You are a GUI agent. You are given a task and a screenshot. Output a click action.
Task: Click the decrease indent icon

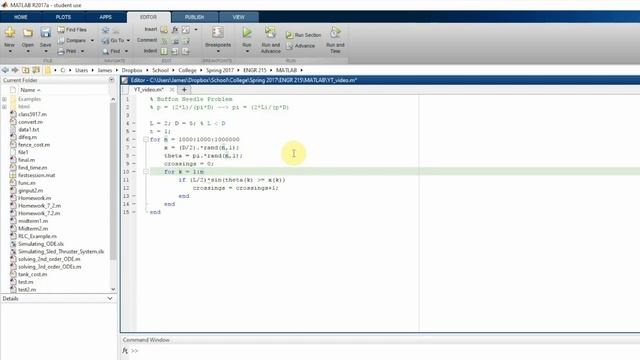[185, 51]
